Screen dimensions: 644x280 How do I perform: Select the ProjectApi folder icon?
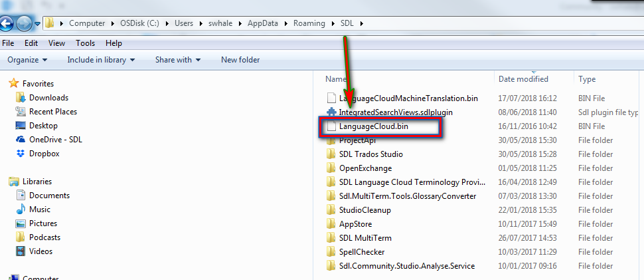pyautogui.click(x=331, y=141)
